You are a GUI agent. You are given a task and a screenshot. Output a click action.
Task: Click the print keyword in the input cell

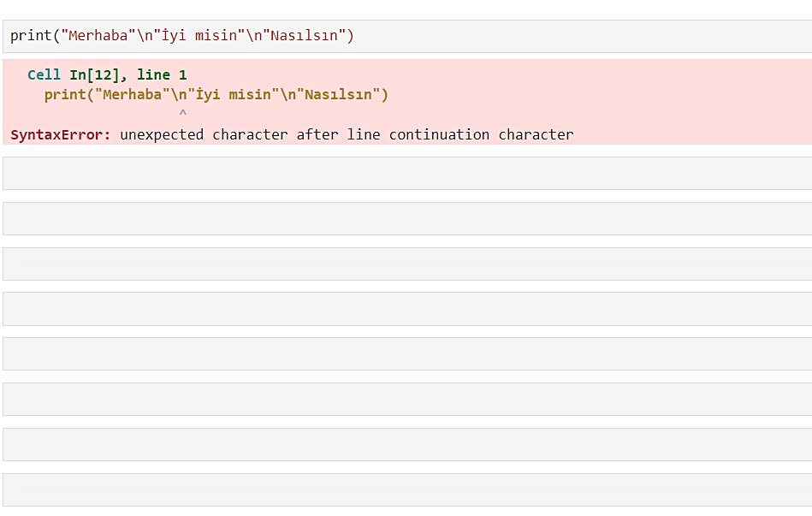point(31,36)
